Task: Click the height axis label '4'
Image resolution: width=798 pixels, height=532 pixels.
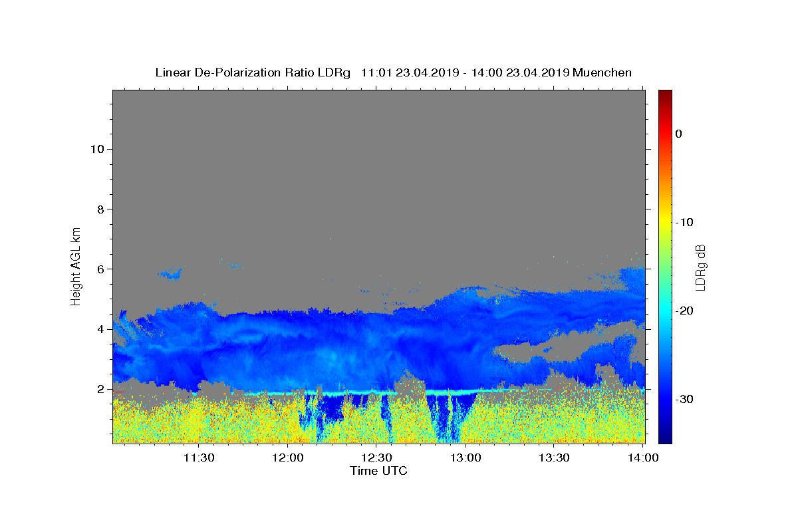Action: pyautogui.click(x=101, y=329)
